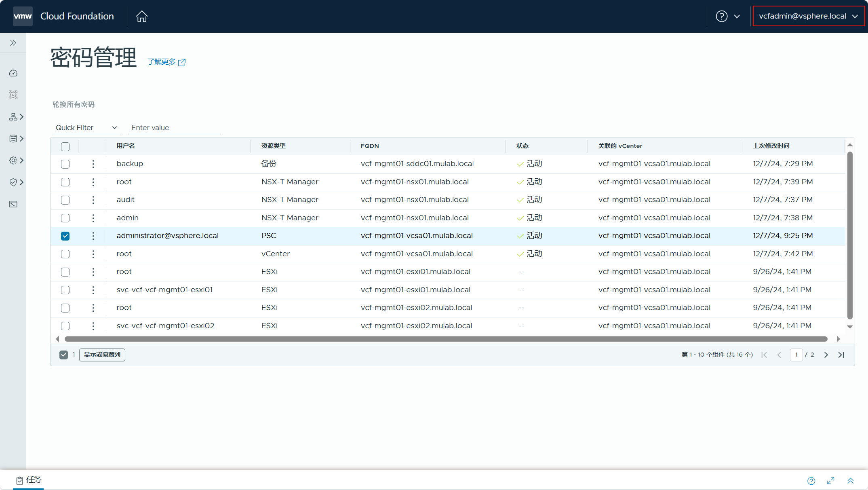Go to previous page arrow
The image size is (868, 490).
click(x=779, y=355)
